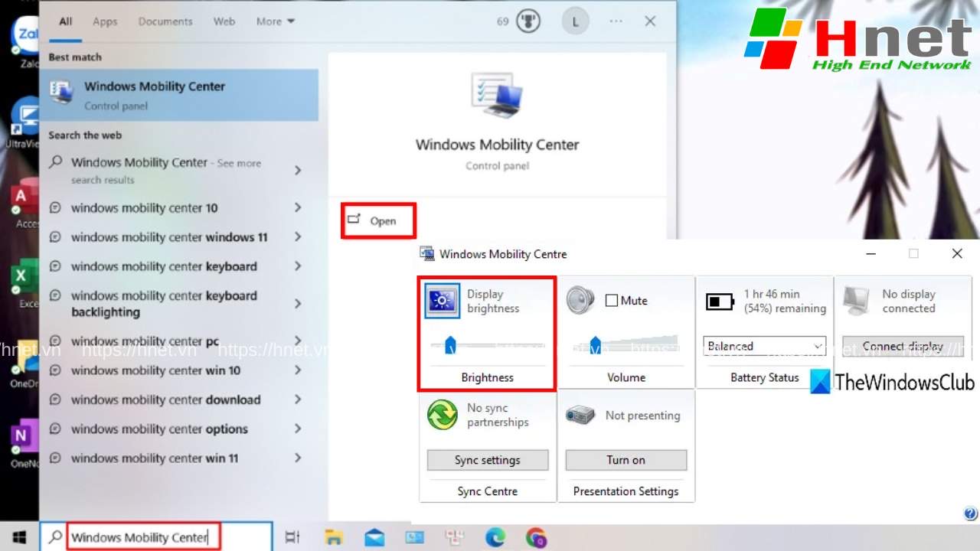The image size is (980, 551).
Task: Select 'windows mobility center pc' suggestion
Action: (178, 341)
